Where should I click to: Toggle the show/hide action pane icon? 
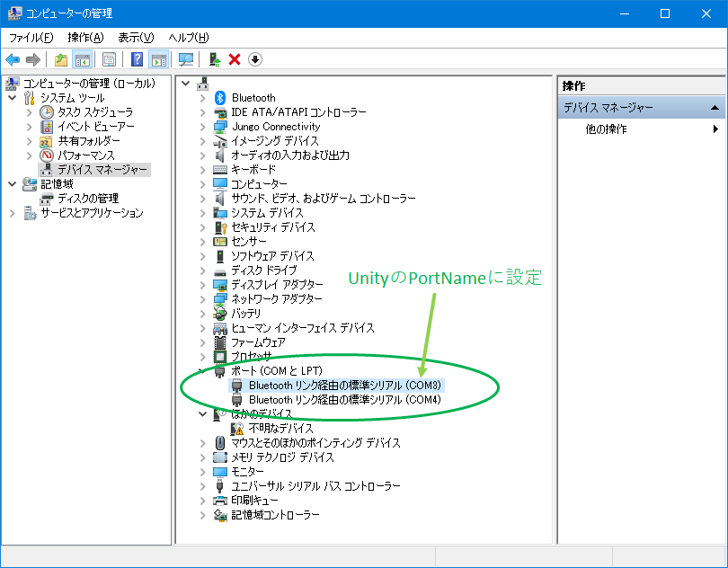tap(158, 59)
